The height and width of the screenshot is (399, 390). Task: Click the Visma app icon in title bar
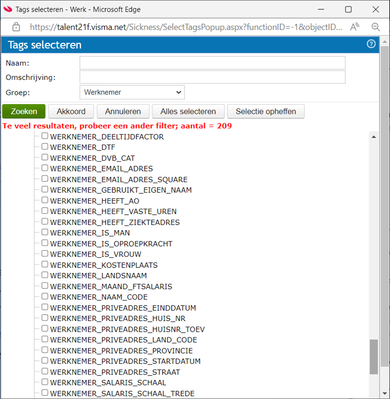point(7,9)
